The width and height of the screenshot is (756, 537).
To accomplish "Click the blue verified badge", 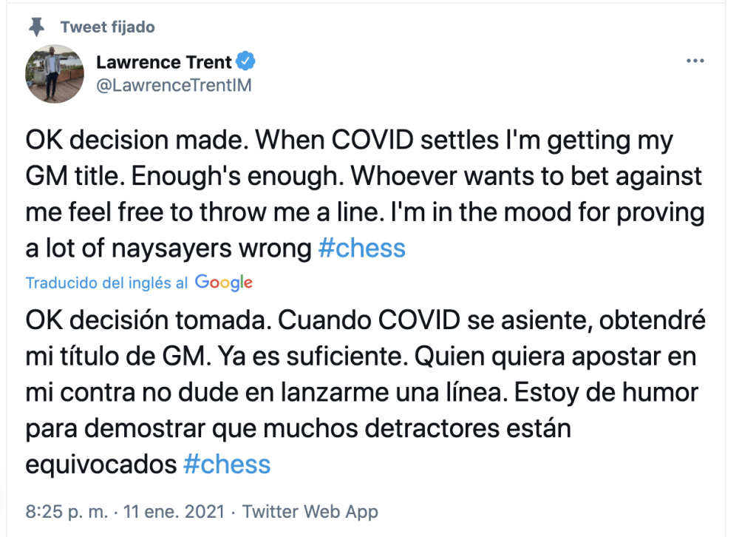I will click(246, 61).
